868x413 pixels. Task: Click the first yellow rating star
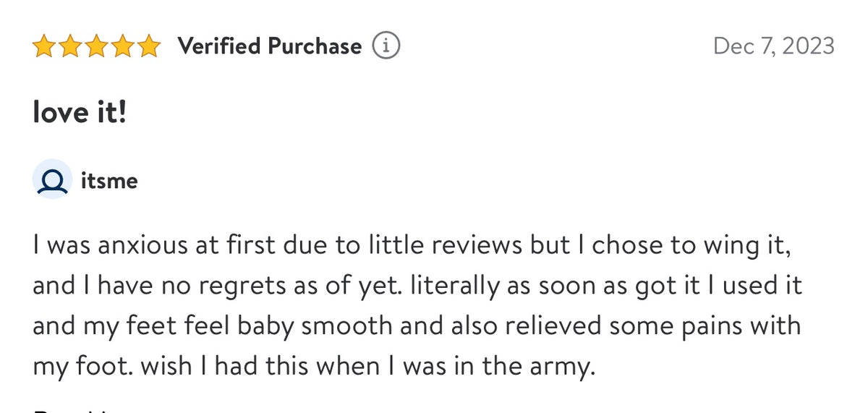[45, 47]
